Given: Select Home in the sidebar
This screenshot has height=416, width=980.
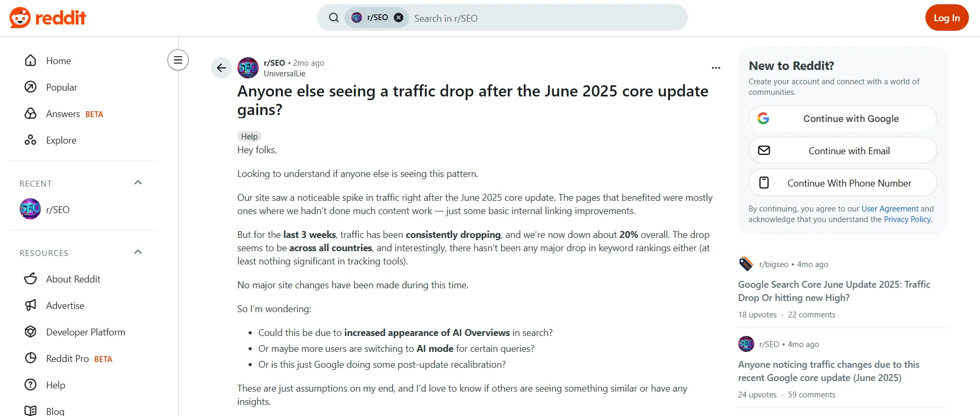Looking at the screenshot, I should point(58,60).
